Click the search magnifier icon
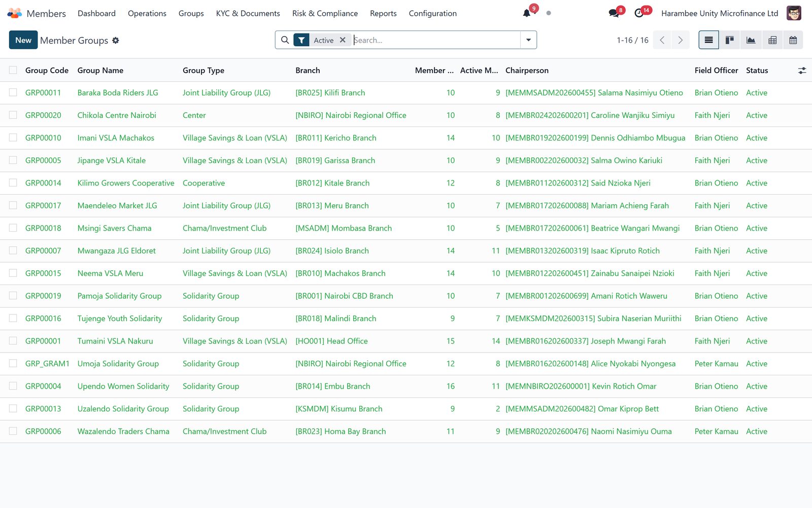Screen dimensions: 812x508 (285, 40)
